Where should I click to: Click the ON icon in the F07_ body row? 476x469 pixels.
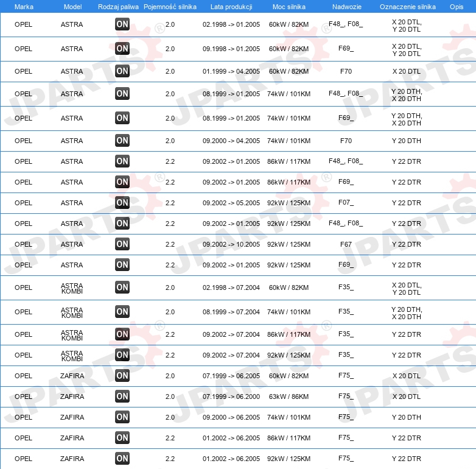(x=122, y=203)
